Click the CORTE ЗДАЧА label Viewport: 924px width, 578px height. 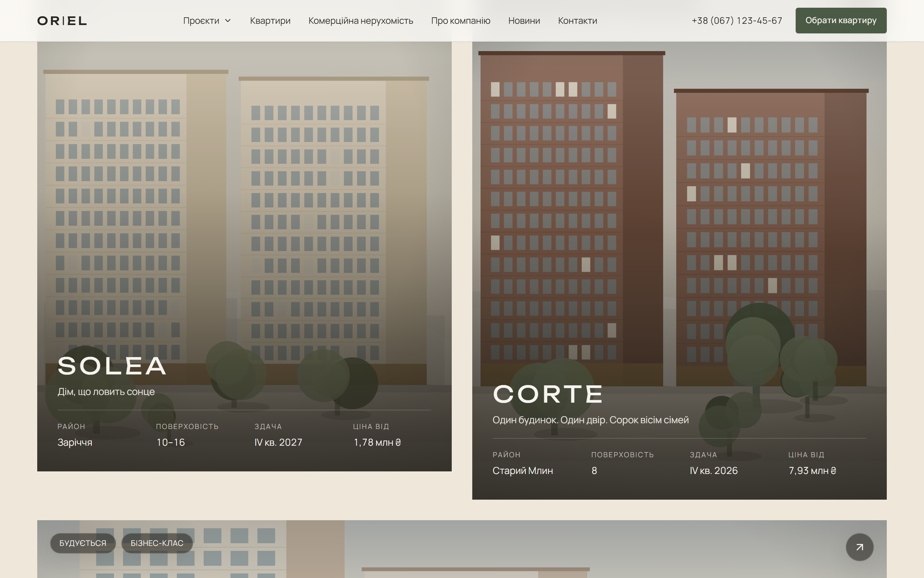[703, 454]
